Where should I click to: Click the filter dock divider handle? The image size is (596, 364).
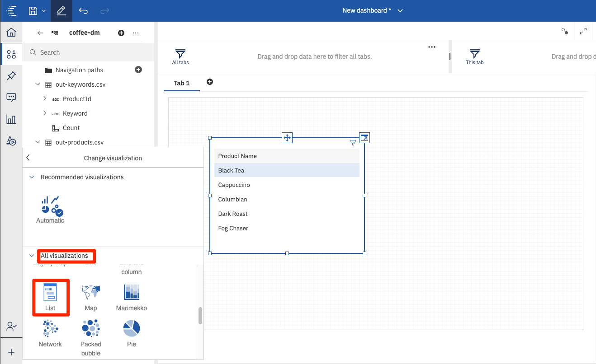tap(450, 56)
